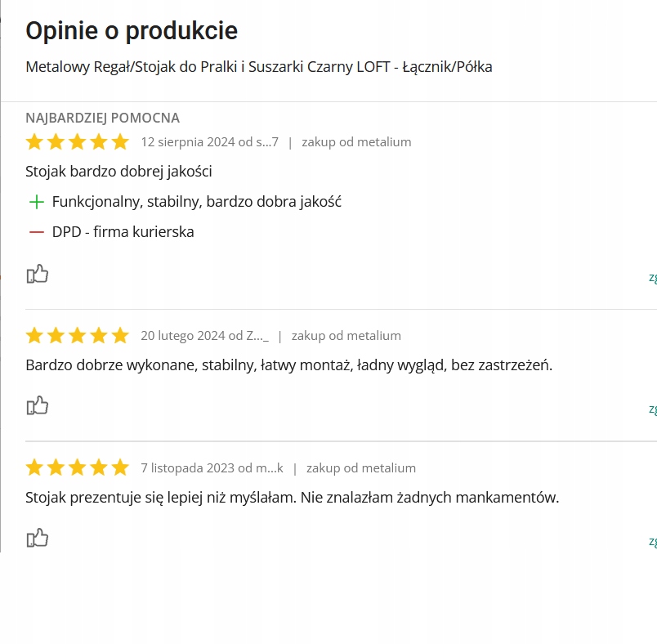Click the 'NAJBARDZIEJ POMOCNA' label
Image resolution: width=657 pixels, height=644 pixels.
(103, 119)
